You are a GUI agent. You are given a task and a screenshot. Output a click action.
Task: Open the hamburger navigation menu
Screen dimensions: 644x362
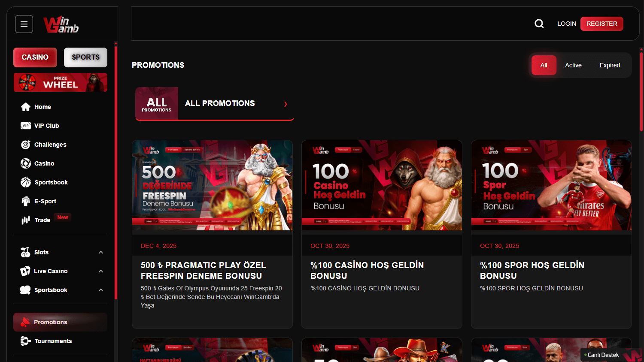click(24, 24)
